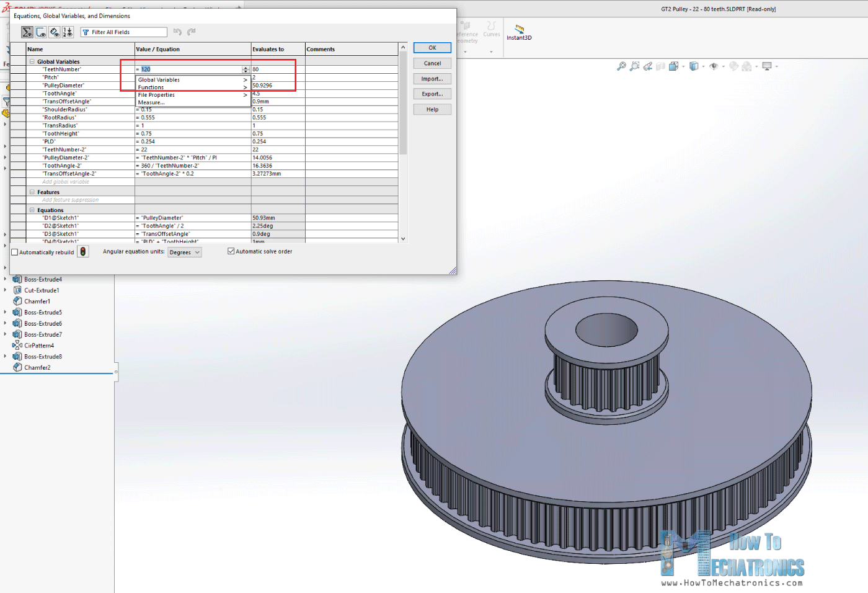Screen dimensions: 868x593
Task: Open the Instant3D tool
Action: [518, 29]
